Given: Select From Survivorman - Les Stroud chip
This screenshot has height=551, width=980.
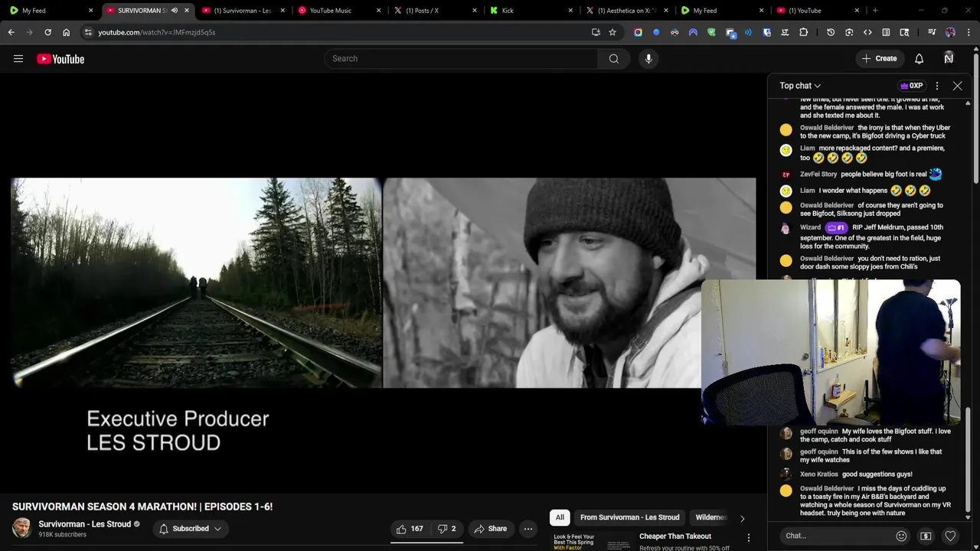Looking at the screenshot, I should click(x=629, y=517).
